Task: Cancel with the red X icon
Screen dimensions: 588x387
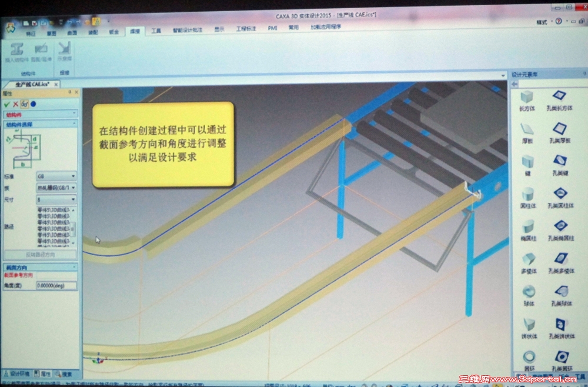Action: [x=15, y=104]
